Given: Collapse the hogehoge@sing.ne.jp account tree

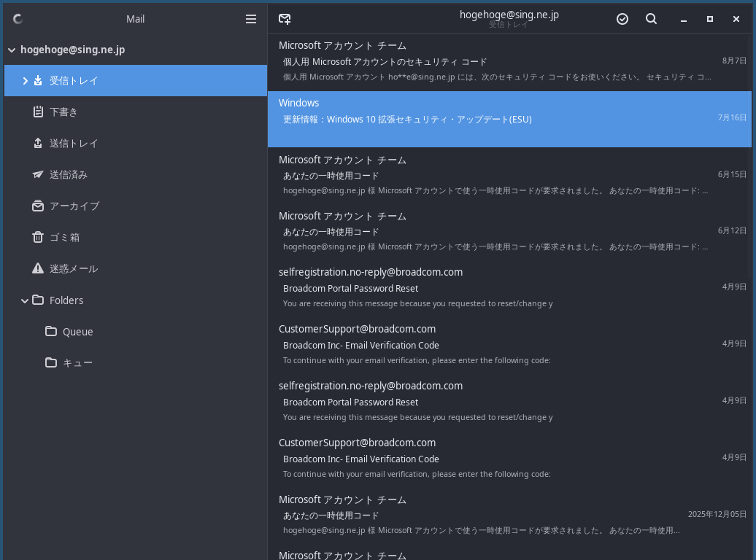Looking at the screenshot, I should [12, 50].
